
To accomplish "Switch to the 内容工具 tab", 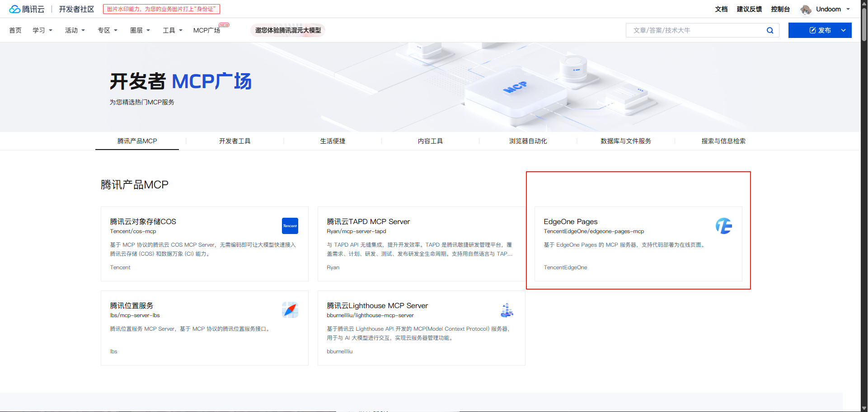I will pos(430,141).
